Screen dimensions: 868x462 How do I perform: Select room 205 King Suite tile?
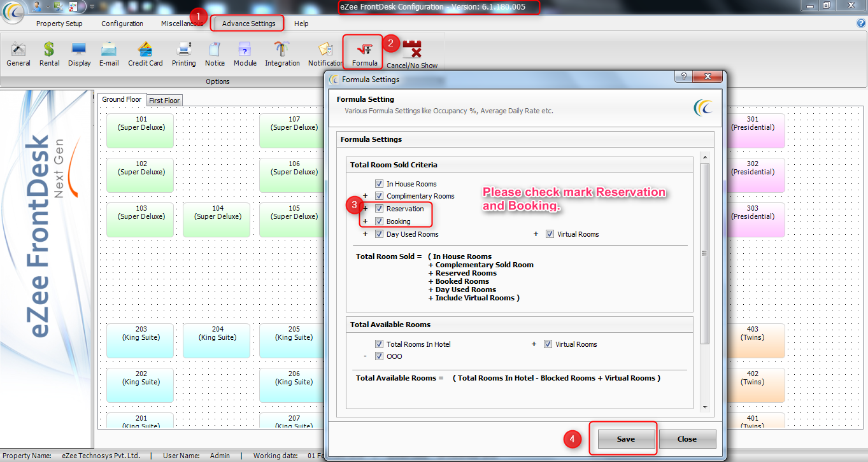click(293, 340)
